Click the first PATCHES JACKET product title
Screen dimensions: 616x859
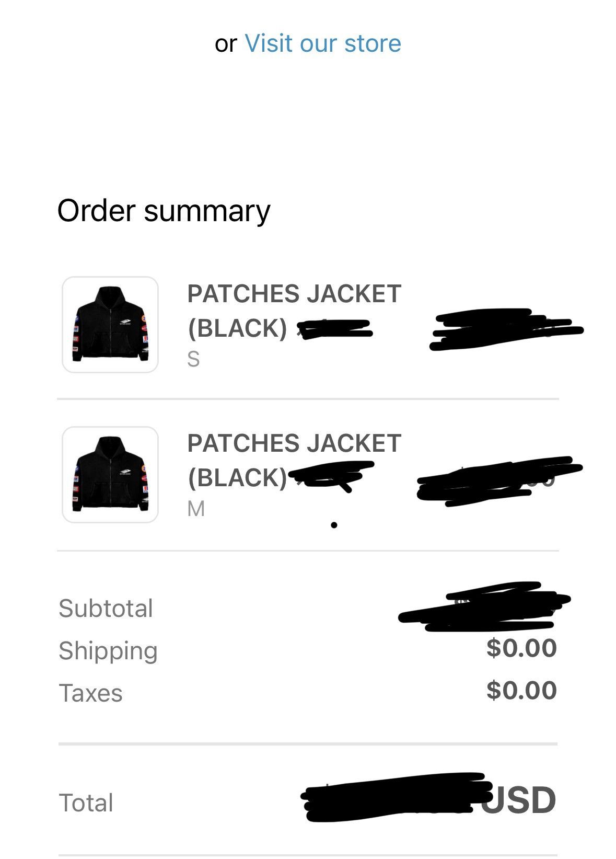[294, 294]
